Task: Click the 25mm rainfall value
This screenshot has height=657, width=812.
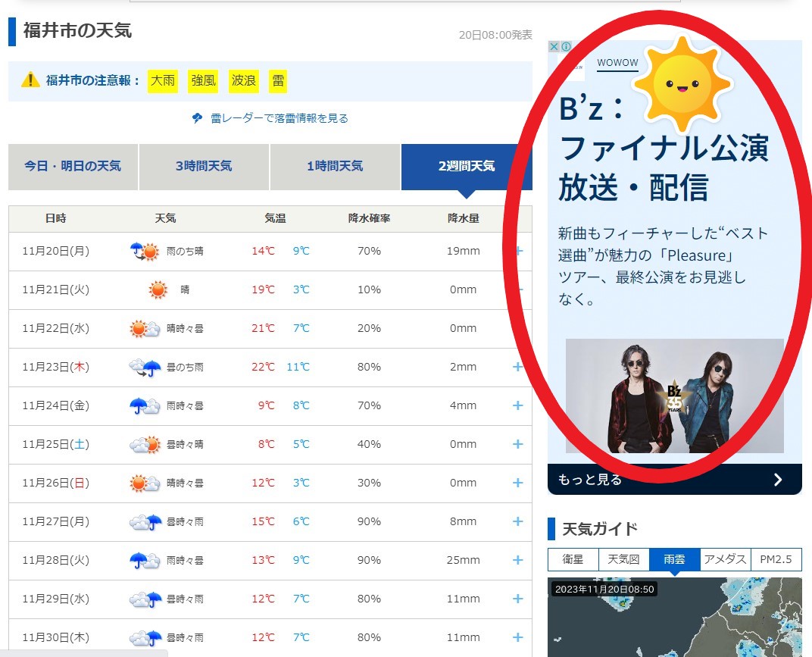Action: (463, 560)
